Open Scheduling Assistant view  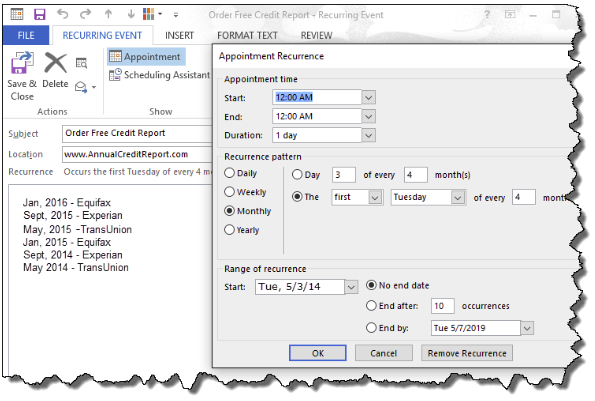tap(159, 75)
